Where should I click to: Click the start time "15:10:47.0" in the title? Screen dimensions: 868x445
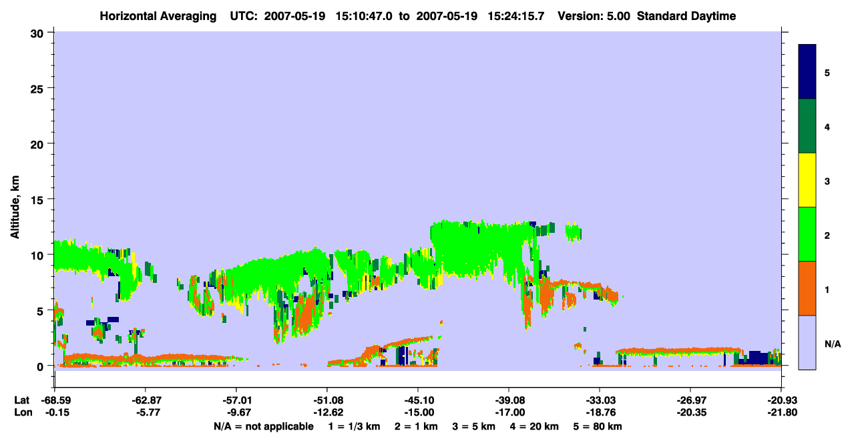tap(363, 16)
